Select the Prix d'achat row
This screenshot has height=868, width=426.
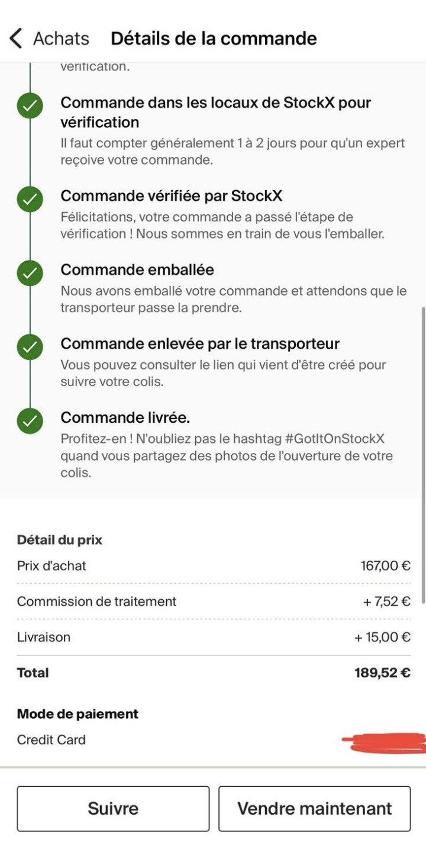(x=213, y=566)
